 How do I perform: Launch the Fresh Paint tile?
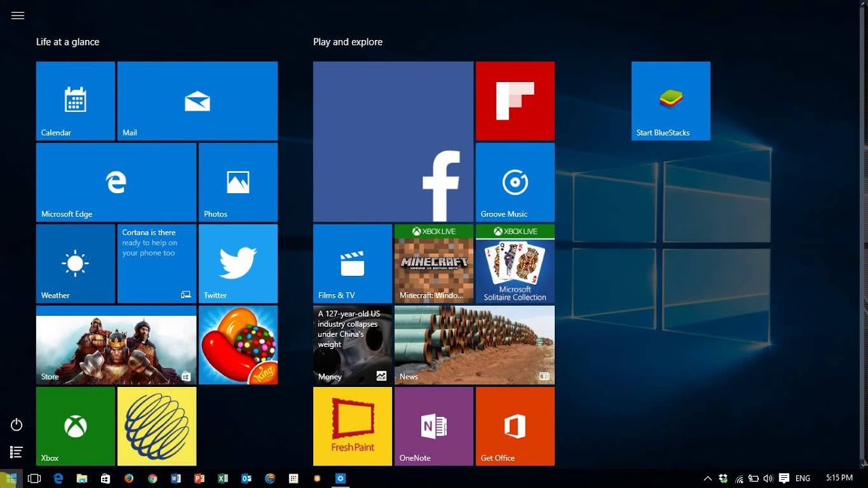pyautogui.click(x=353, y=426)
